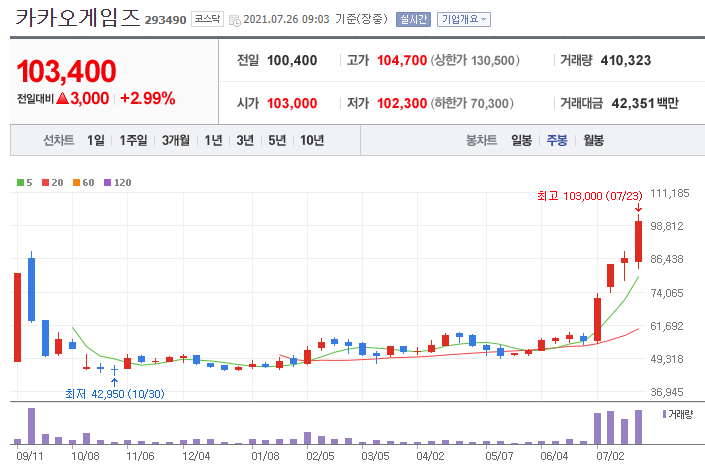Click the latest red candlestick at the high
Viewport: 705px width, 471px height.
(x=638, y=241)
